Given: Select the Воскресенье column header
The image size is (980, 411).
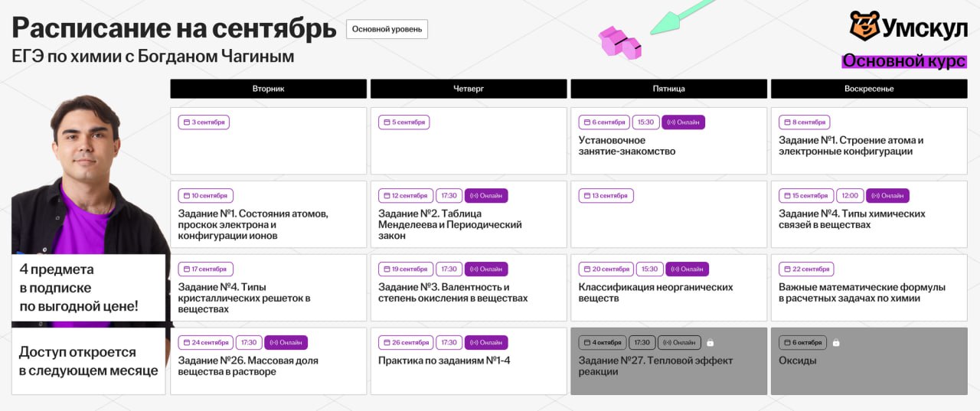Looking at the screenshot, I should [869, 89].
